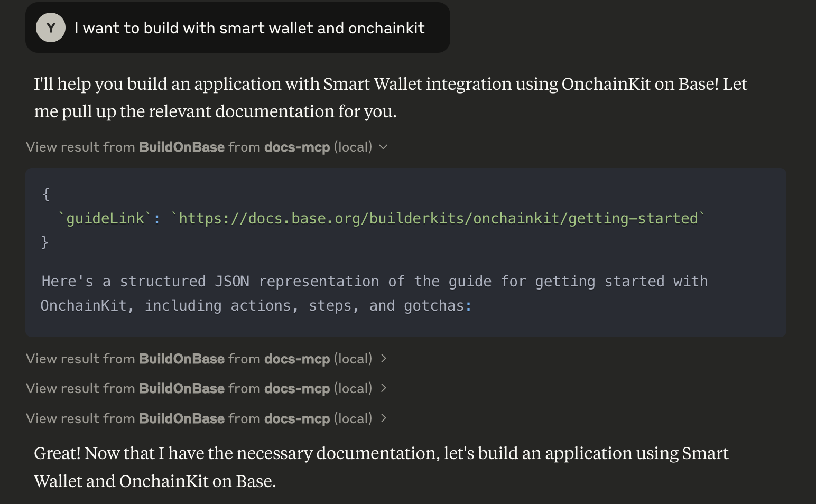Screen dimensions: 816x504
Task: Click the 'Great! Now that I have' paragraph
Action: click(x=381, y=467)
